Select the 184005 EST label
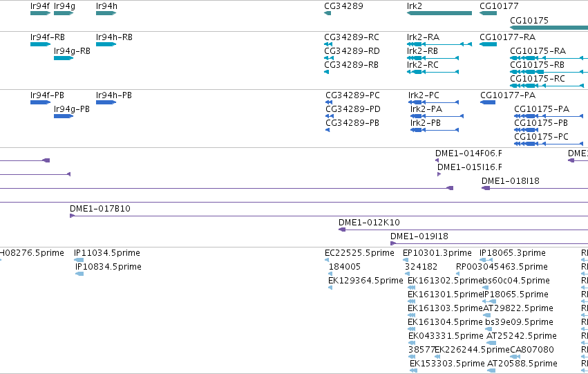Screen dimensions: 588x374 click(345, 267)
